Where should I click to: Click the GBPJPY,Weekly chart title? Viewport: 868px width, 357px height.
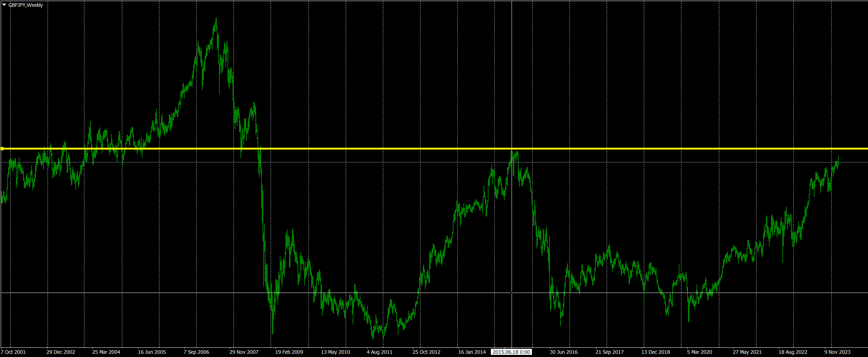click(x=25, y=5)
